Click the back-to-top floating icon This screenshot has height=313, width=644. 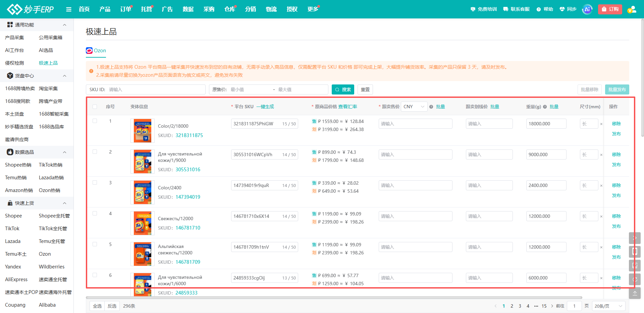[x=635, y=293]
